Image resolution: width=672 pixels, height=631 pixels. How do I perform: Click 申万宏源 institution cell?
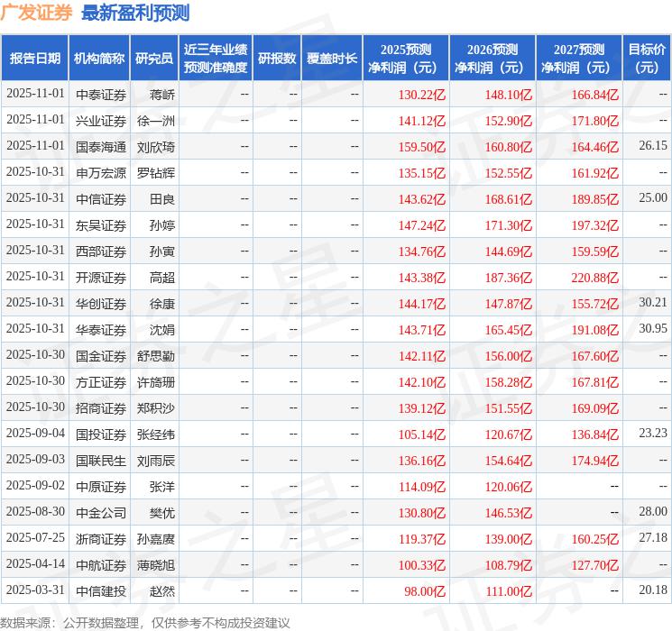(x=101, y=173)
